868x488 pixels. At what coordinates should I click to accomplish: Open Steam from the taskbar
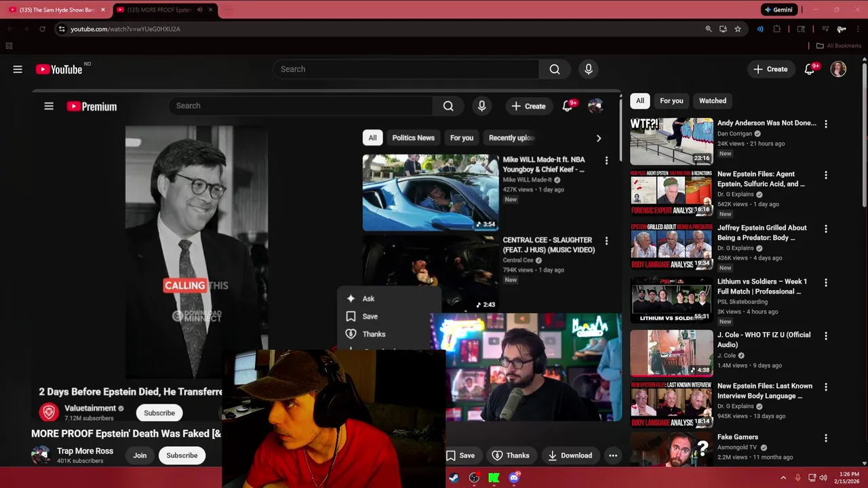454,478
